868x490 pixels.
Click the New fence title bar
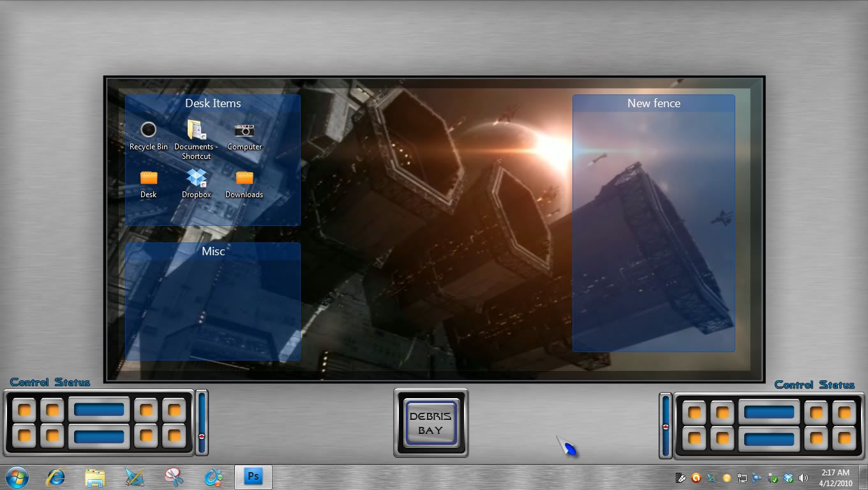[654, 103]
